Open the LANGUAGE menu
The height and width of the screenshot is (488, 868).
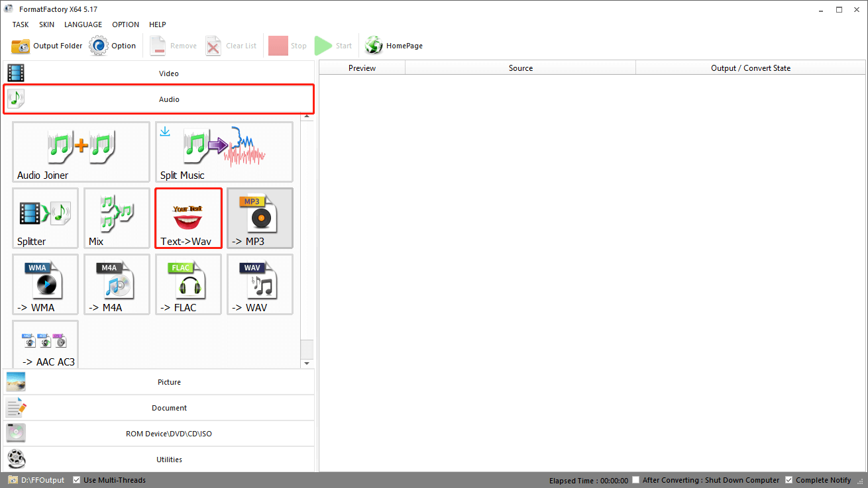point(83,24)
